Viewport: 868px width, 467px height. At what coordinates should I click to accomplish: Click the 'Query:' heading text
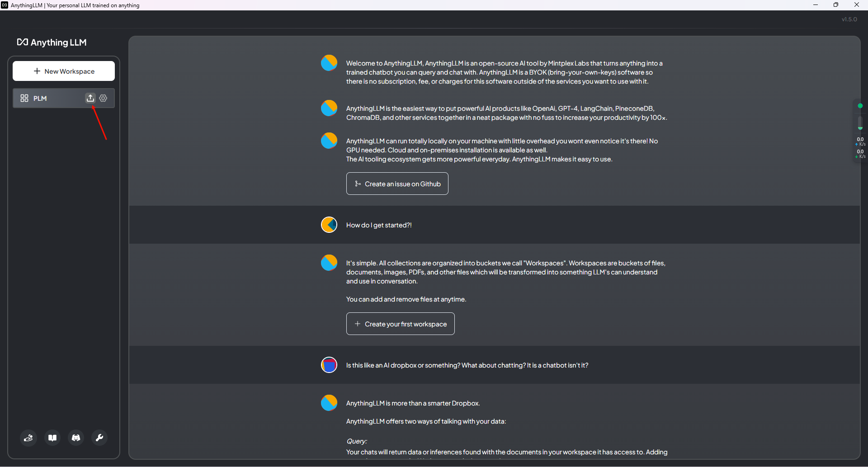click(357, 441)
